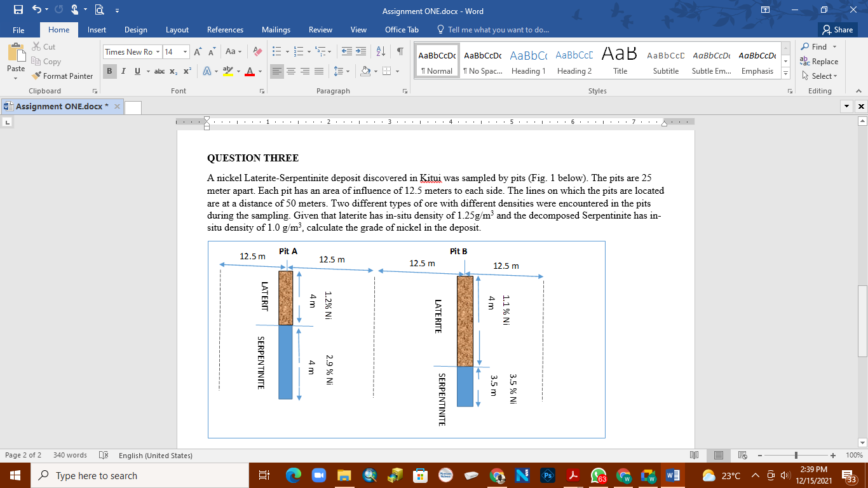Select the superscript icon
This screenshot has height=488, width=868.
point(186,72)
